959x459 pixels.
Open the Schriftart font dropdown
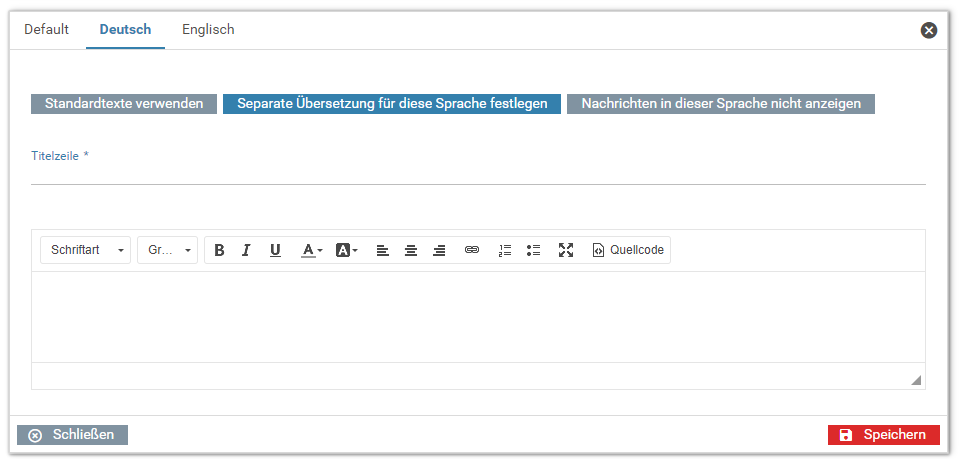(85, 250)
